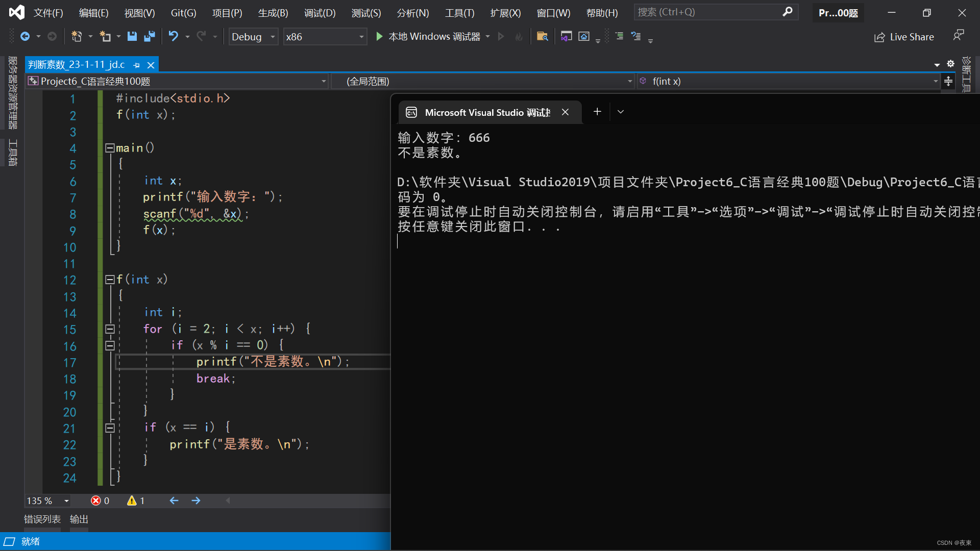The height and width of the screenshot is (551, 980).
Task: Expand the 135 % zoom level dropdown
Action: point(66,501)
